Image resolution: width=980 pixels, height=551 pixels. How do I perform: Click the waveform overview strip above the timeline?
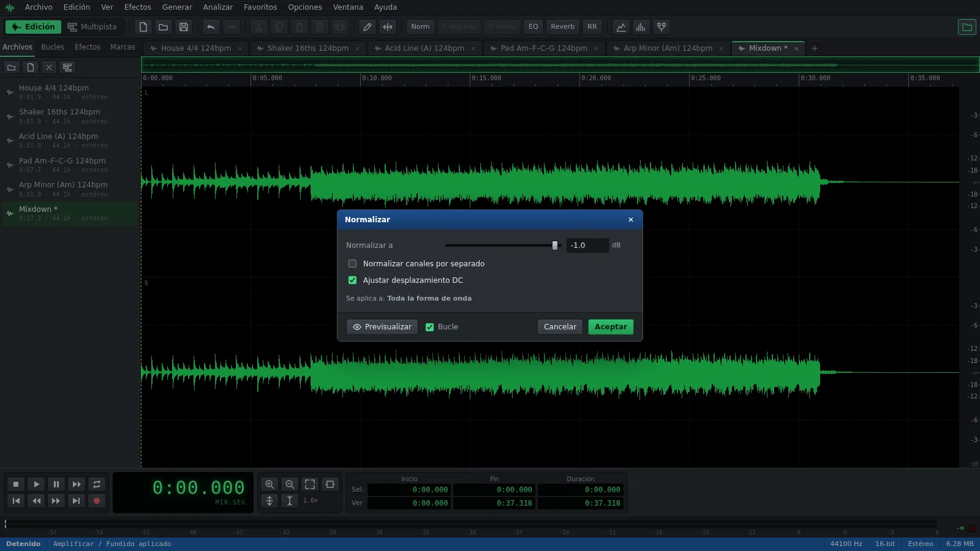[560, 64]
